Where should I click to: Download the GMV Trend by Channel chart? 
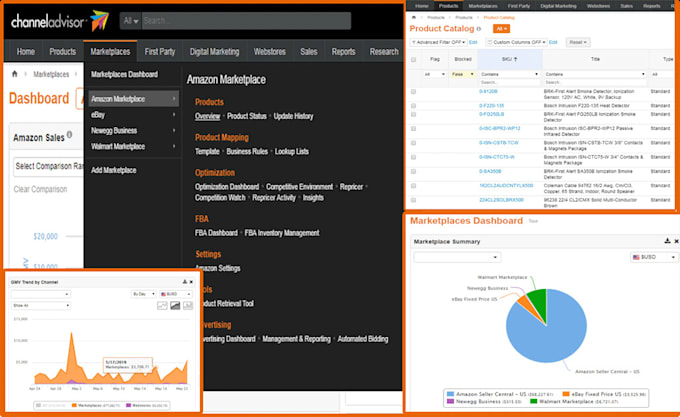click(185, 282)
